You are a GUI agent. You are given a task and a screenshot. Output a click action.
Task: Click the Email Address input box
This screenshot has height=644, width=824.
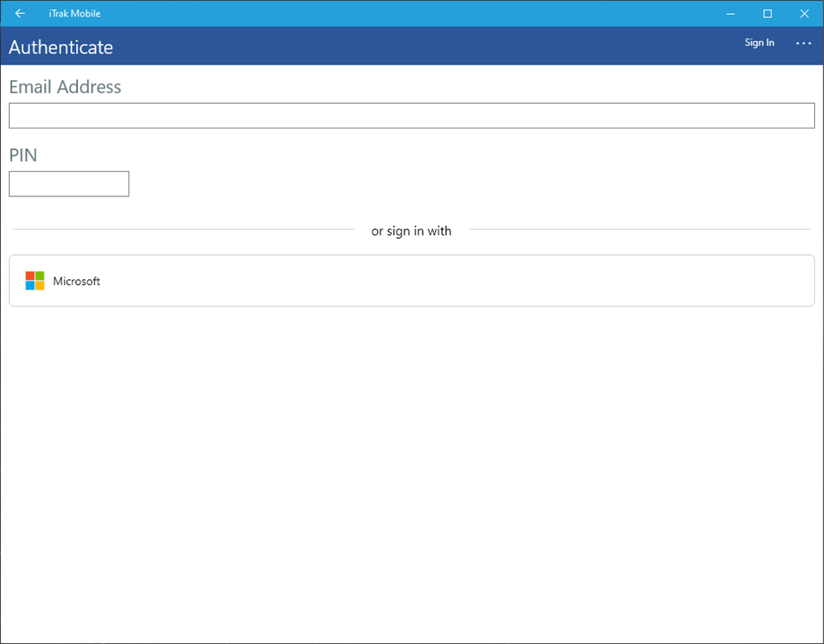tap(411, 115)
